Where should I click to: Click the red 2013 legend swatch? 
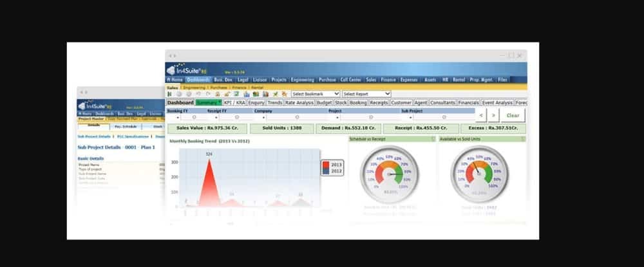[x=325, y=165]
